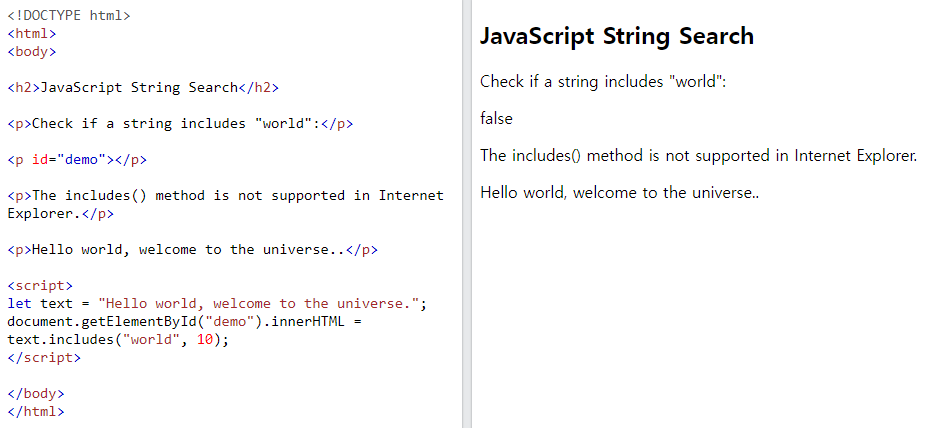The image size is (929, 428).
Task: Click the closing body tag
Action: click(x=36, y=394)
